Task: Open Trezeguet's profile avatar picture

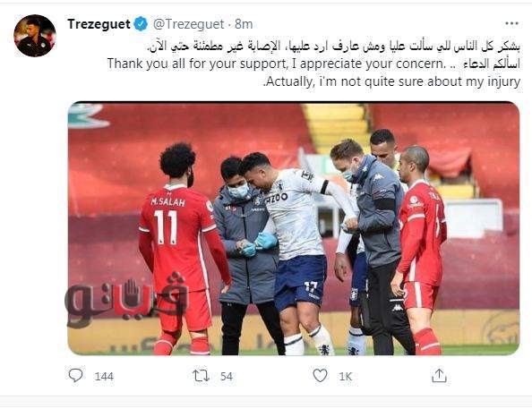Action: pyautogui.click(x=35, y=36)
